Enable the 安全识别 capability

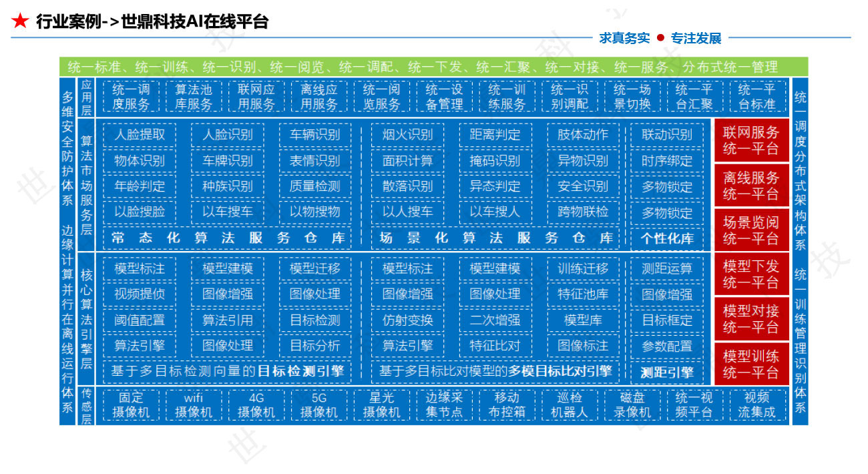pyautogui.click(x=584, y=186)
